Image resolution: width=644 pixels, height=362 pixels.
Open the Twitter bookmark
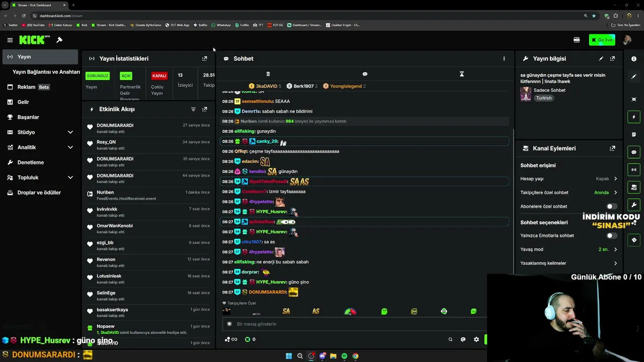coord(11,25)
